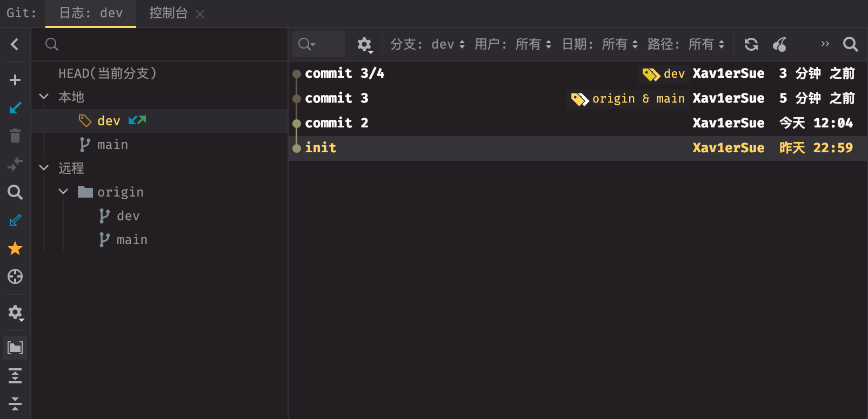Select the local main branch in tree
Viewport: 868px width, 419px height.
tap(112, 145)
